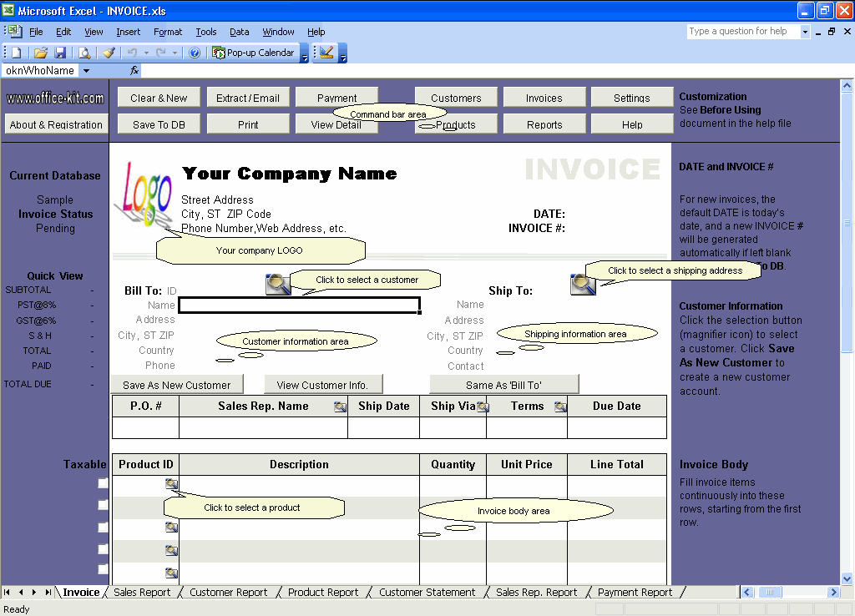Click the Save To DB button

[158, 124]
